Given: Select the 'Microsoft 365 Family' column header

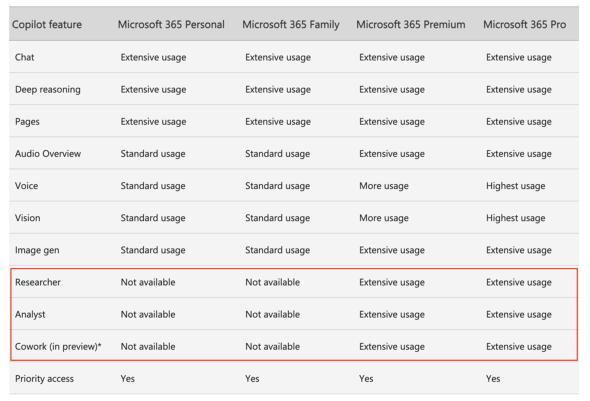Looking at the screenshot, I should [x=291, y=24].
